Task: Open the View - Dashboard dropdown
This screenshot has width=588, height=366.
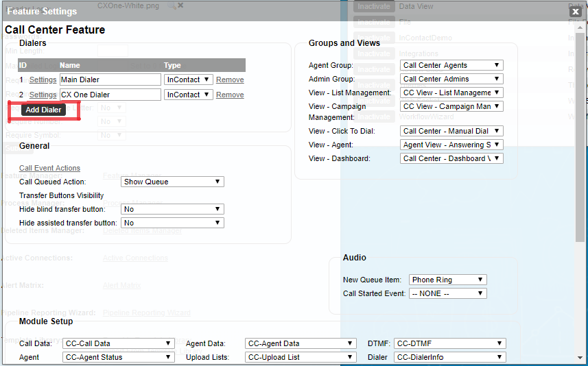Action: tap(451, 158)
